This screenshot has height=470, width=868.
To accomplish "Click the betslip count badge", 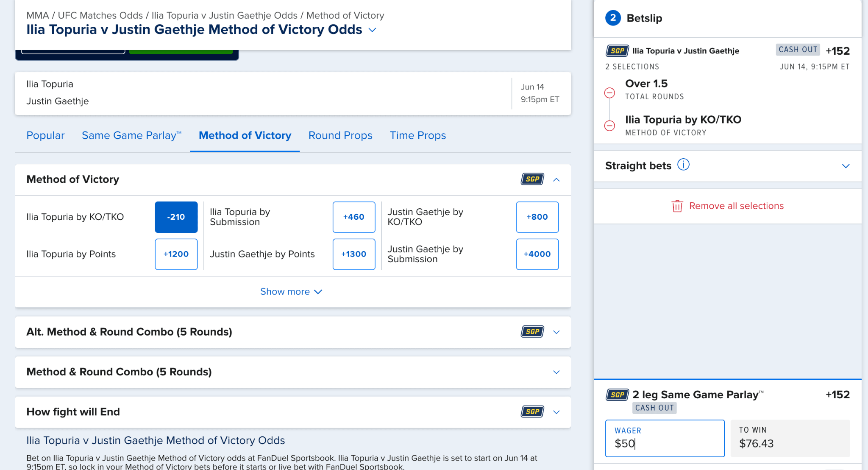I will [613, 18].
